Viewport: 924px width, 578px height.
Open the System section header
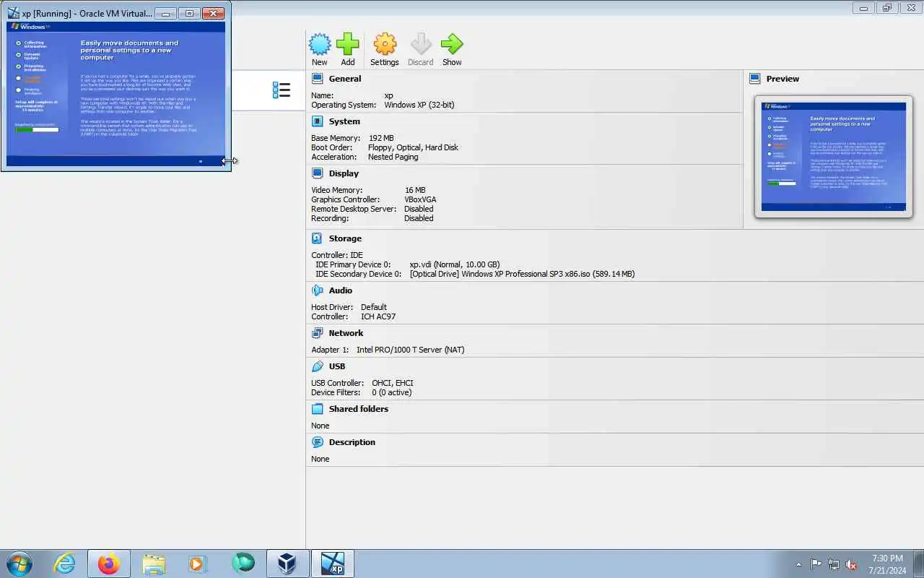click(344, 121)
